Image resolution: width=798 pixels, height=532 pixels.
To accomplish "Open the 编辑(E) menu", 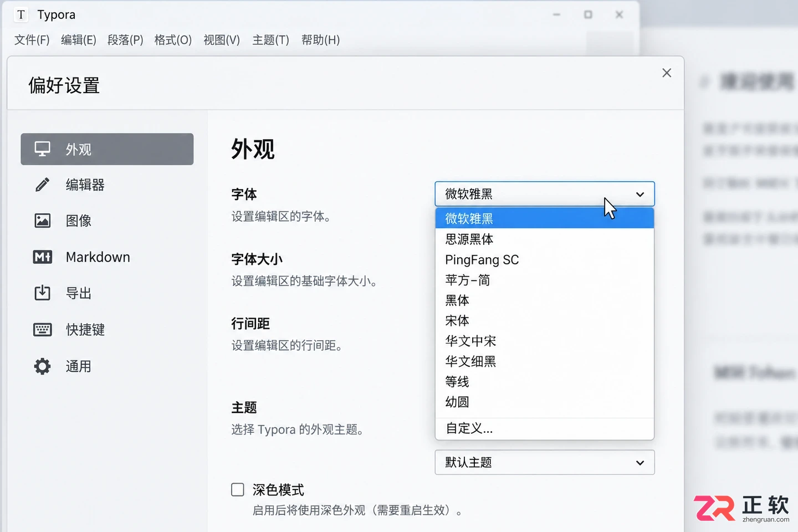I will coord(78,40).
